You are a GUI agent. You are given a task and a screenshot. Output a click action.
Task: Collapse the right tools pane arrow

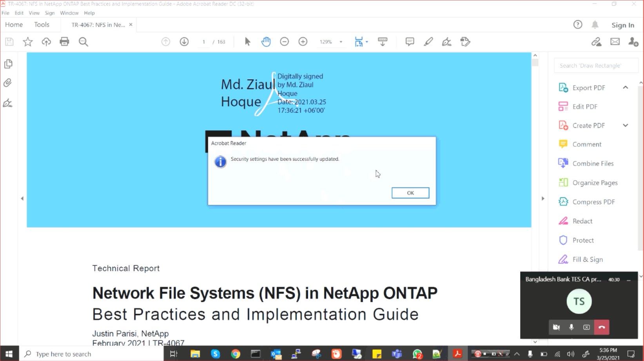543,199
